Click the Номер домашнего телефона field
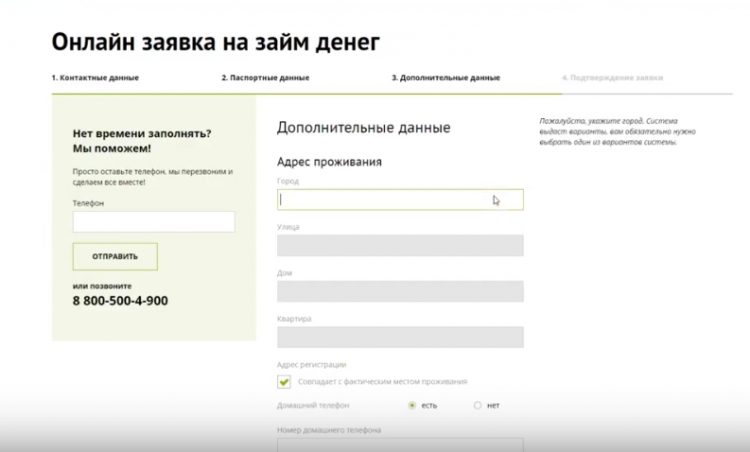 pos(400,445)
